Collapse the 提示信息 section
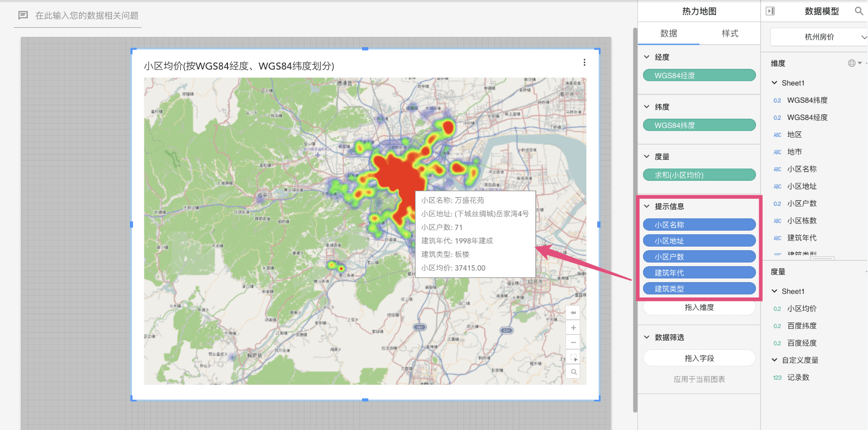868x430 pixels. coord(647,207)
